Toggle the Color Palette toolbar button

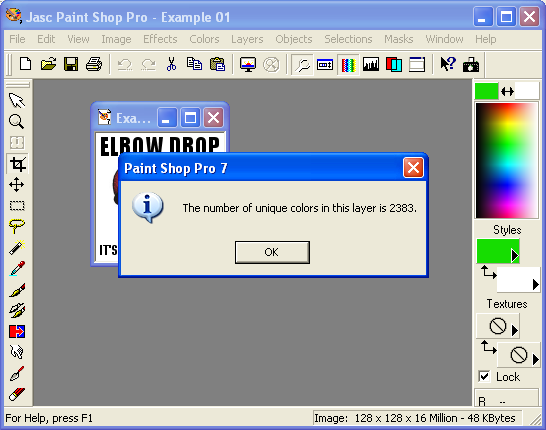pos(348,64)
